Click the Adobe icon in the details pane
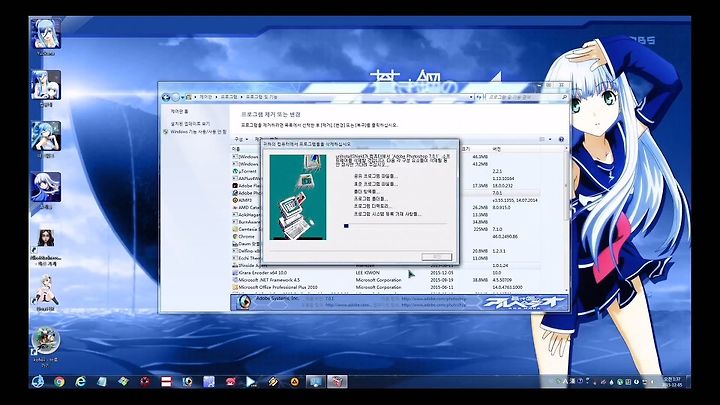The width and height of the screenshot is (720, 405). (x=244, y=302)
